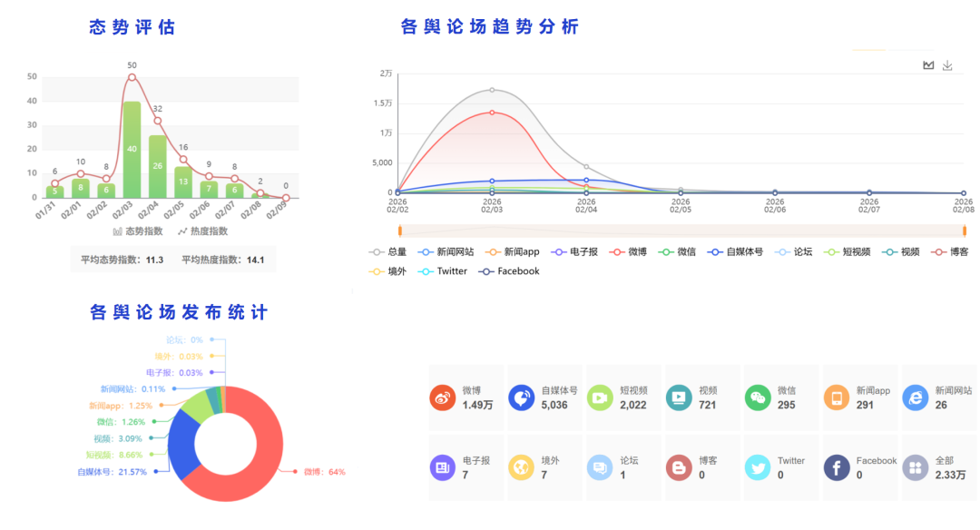The image size is (980, 530).
Task: Toggle 微博 series in legend
Action: (628, 252)
